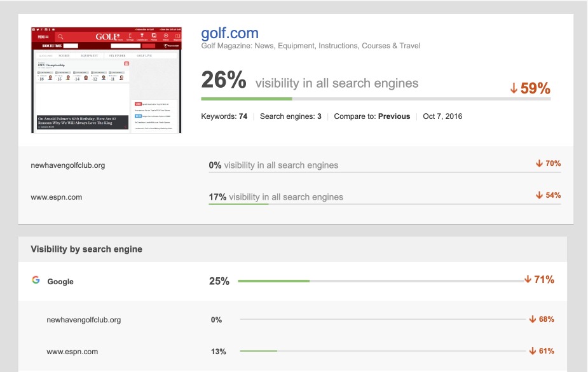The width and height of the screenshot is (588, 372).
Task: Click the Google 25% visibility bar
Action: coord(381,281)
